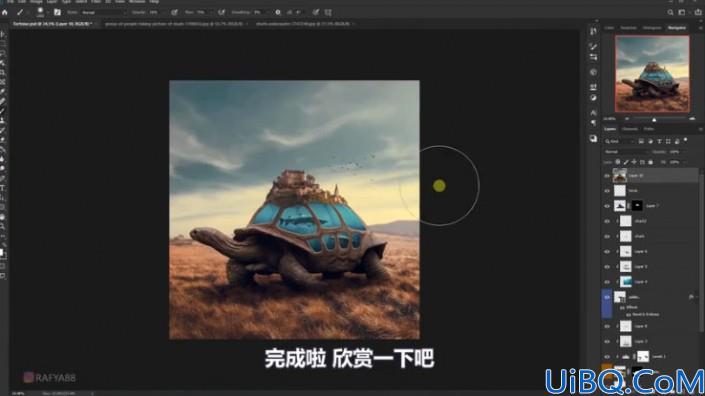Filter for adjustment layers icon
The image size is (705, 396).
[651, 141]
